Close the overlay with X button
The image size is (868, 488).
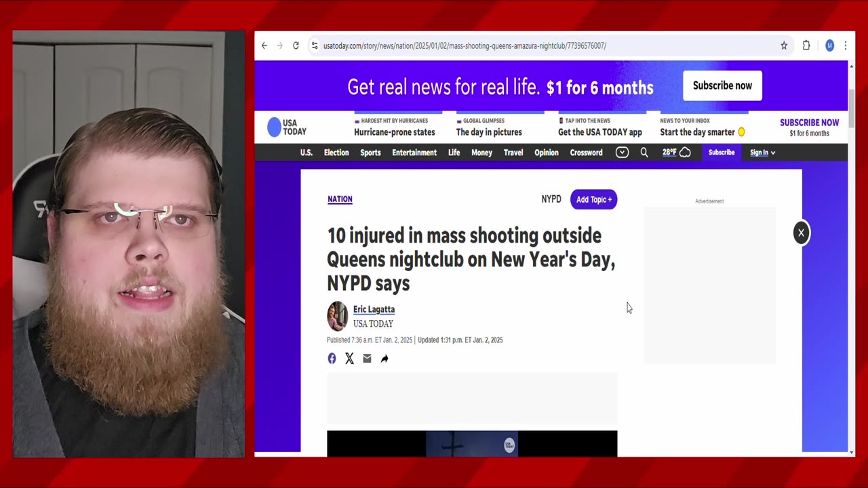[801, 233]
